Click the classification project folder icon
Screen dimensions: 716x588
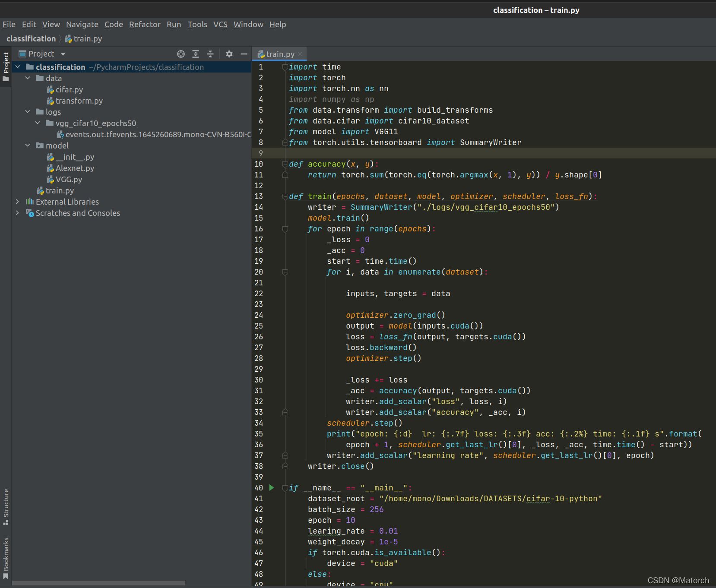tap(30, 67)
